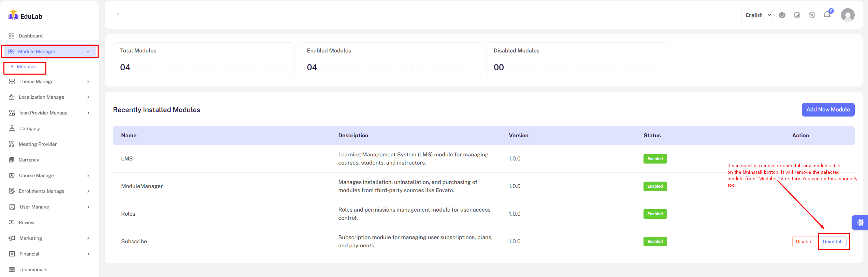This screenshot has height=277, width=868.
Task: Open Testimonials in sidebar
Action: click(33, 270)
